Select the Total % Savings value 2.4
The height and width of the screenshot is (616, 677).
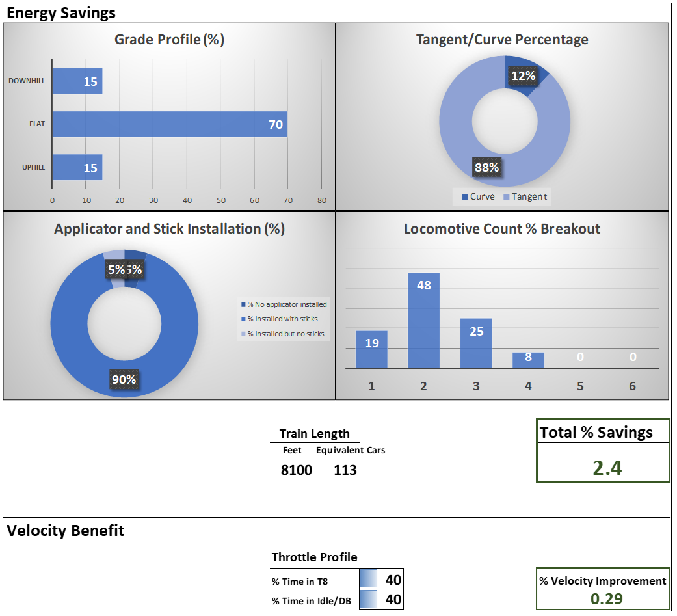[x=603, y=468]
